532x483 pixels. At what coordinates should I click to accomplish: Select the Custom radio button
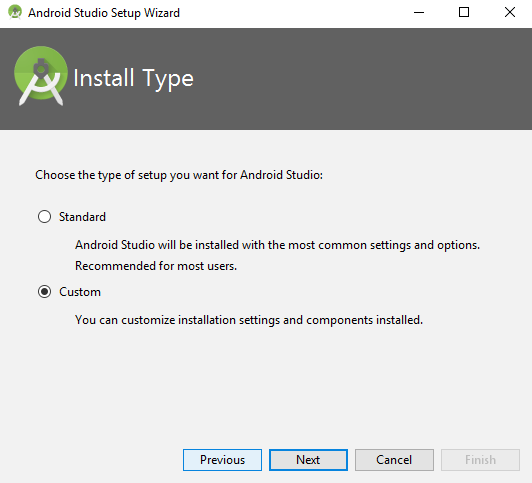pyautogui.click(x=44, y=292)
